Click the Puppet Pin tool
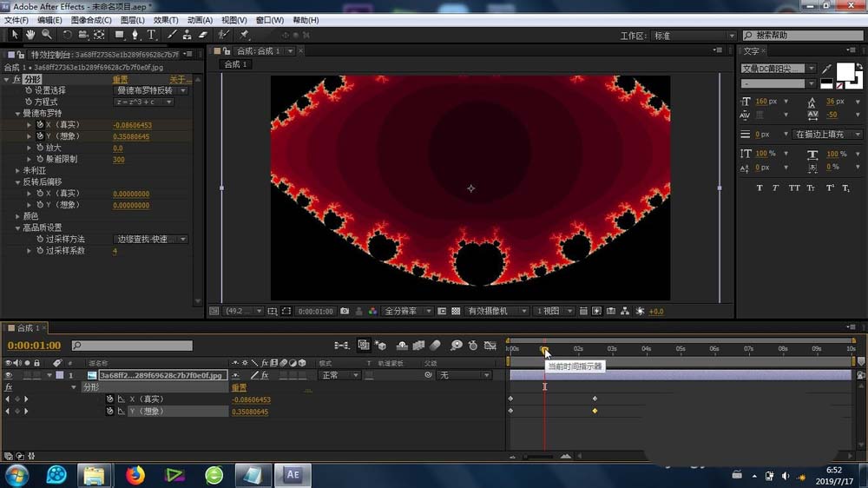 coord(244,35)
